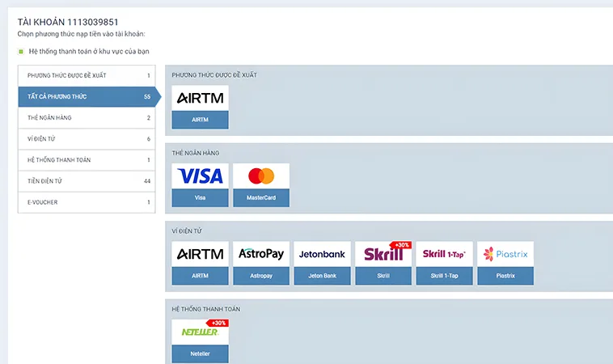Select the Skrill 1-Tap logo
Screen dimensions: 613x364
444,254
